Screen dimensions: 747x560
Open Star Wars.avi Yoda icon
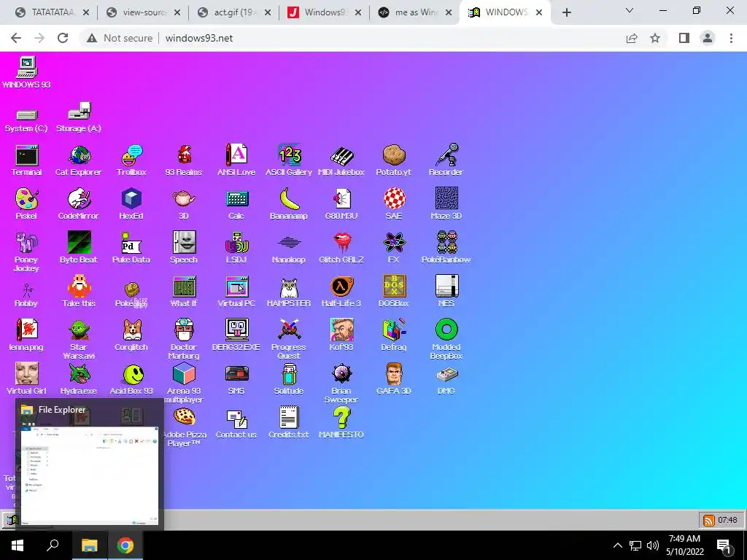point(79,339)
